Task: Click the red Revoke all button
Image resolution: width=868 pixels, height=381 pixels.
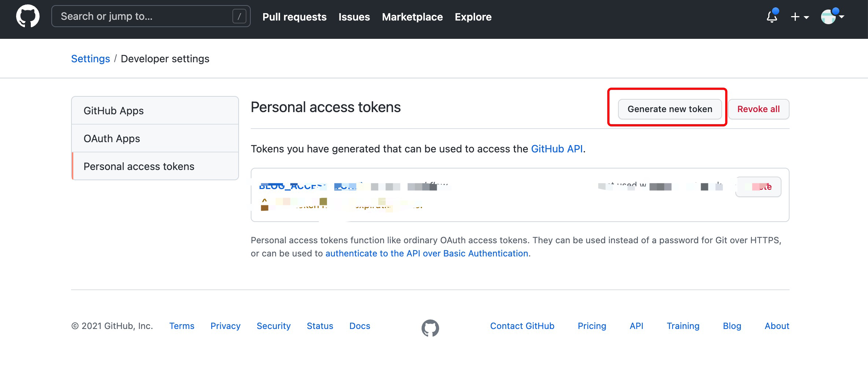Action: pos(758,109)
